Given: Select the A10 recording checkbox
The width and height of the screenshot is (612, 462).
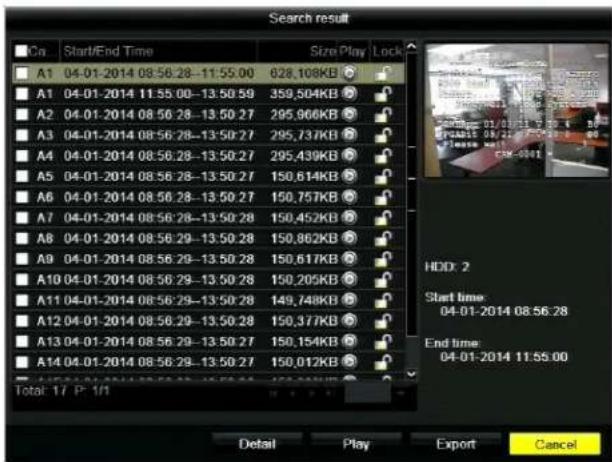Looking at the screenshot, I should pos(22,279).
